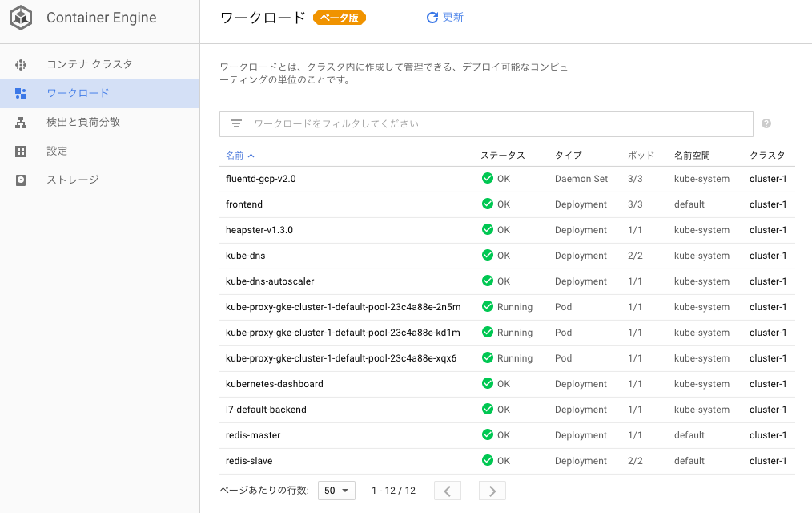Image resolution: width=812 pixels, height=513 pixels.
Task: Click the green status check for fluentd-gcp-v2.0
Action: [488, 178]
